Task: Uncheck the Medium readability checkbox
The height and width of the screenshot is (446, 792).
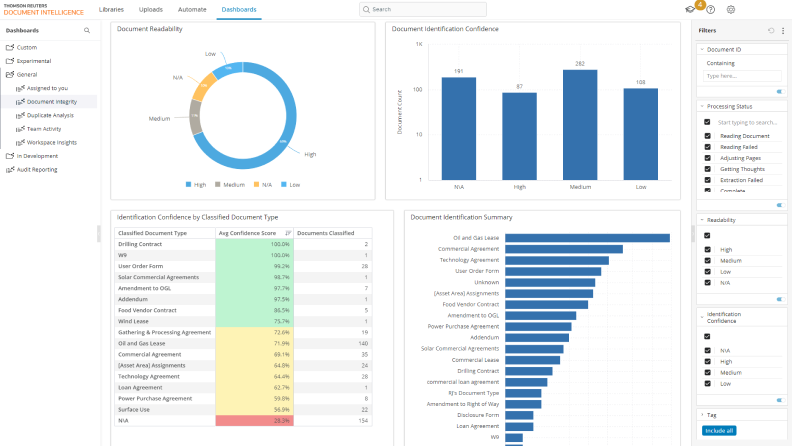Action: pos(707,260)
